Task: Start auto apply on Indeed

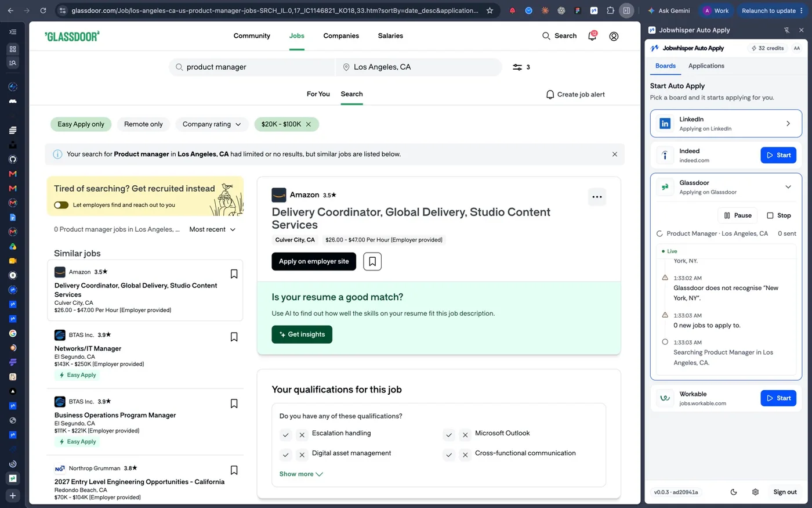Action: point(778,155)
